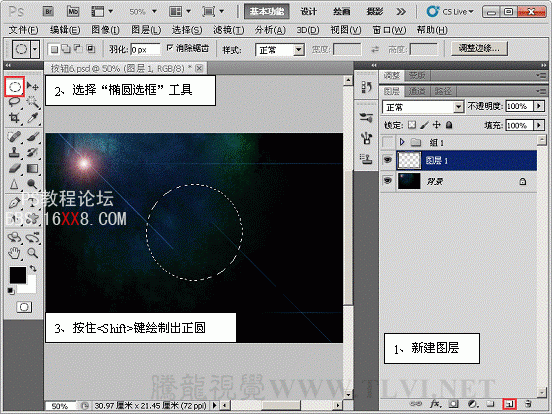552x414 pixels.
Task: Select the Eraser tool
Action: (x=14, y=168)
